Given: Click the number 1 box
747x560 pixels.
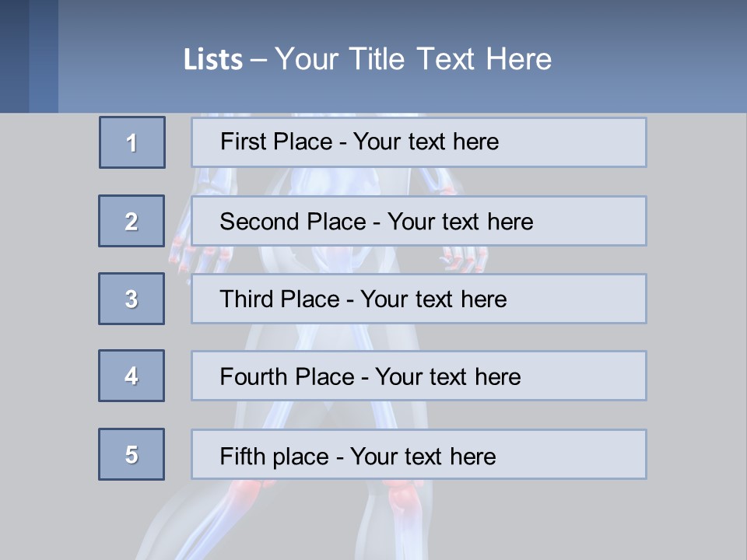Looking at the screenshot, I should 132,142.
